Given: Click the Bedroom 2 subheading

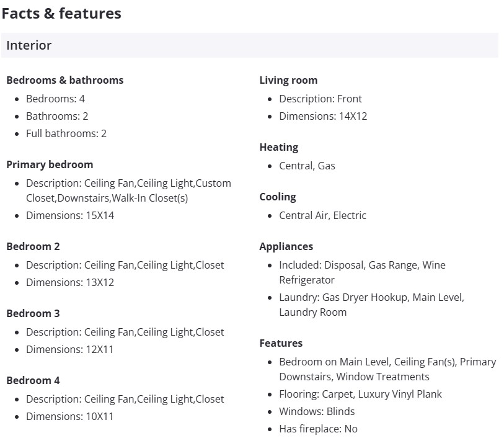Looking at the screenshot, I should point(33,246).
